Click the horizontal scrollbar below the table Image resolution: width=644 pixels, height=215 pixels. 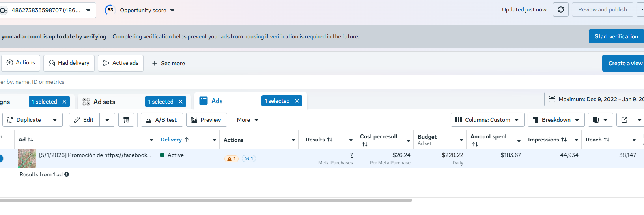point(205,200)
